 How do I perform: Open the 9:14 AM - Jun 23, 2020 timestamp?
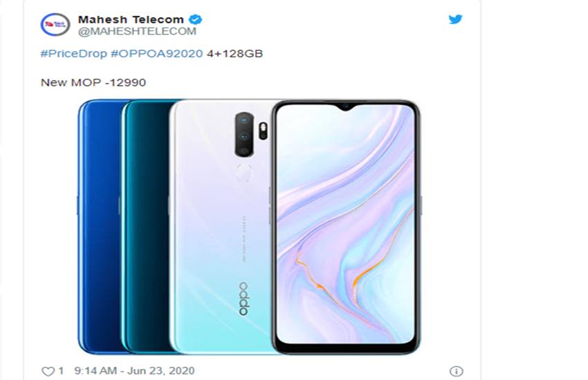134,371
